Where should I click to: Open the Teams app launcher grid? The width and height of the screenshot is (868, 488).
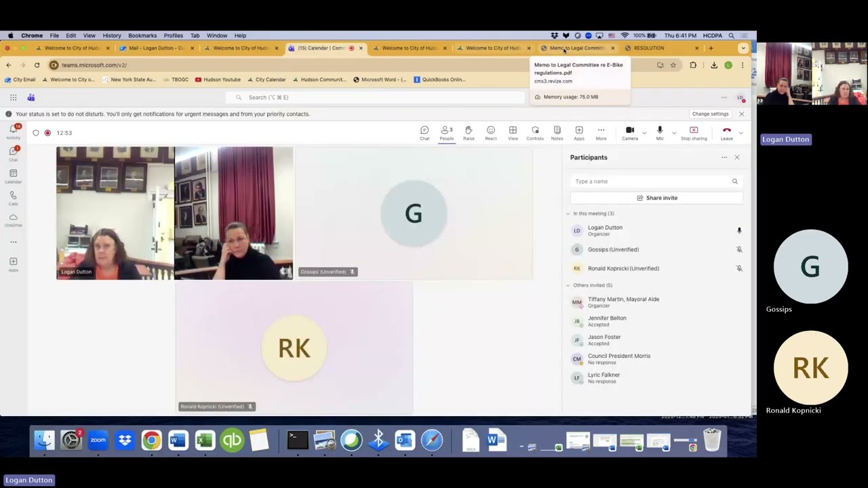pos(13,98)
